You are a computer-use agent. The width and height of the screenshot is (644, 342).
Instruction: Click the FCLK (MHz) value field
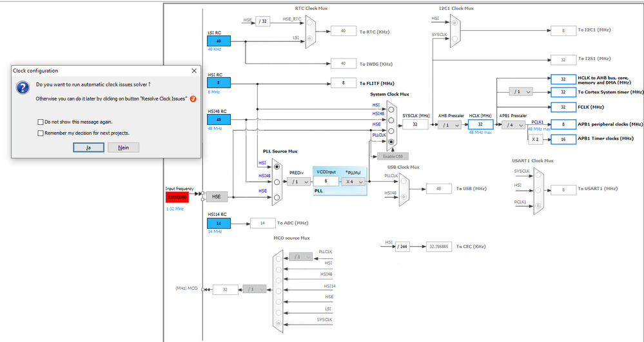(563, 107)
